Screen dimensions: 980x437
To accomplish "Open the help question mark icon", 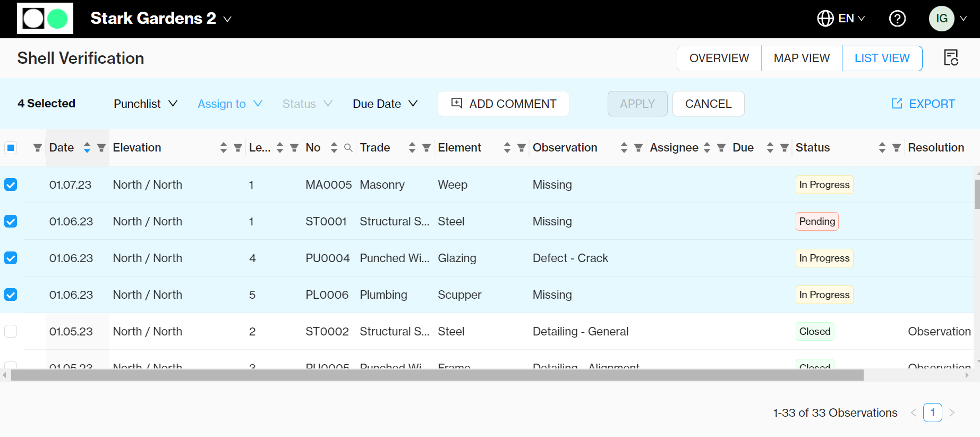I will (x=897, y=19).
